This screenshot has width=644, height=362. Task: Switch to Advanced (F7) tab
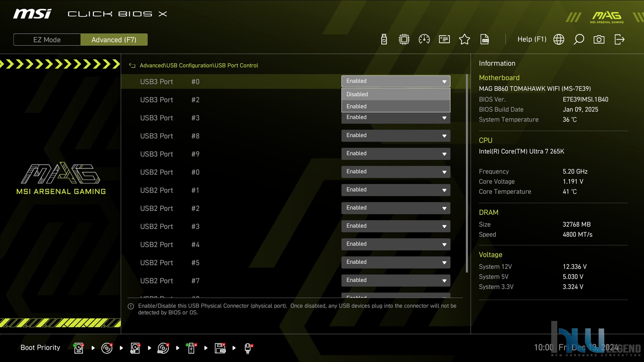[x=114, y=39]
